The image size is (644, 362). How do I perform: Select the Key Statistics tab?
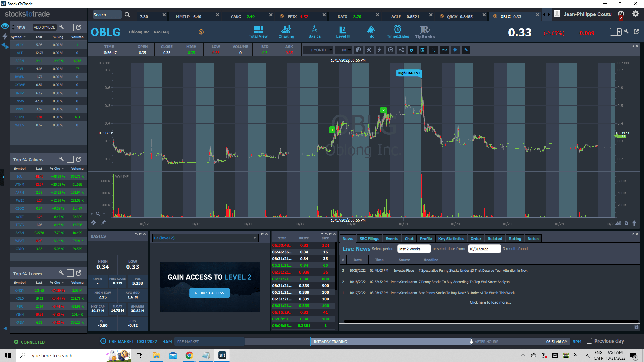451,239
